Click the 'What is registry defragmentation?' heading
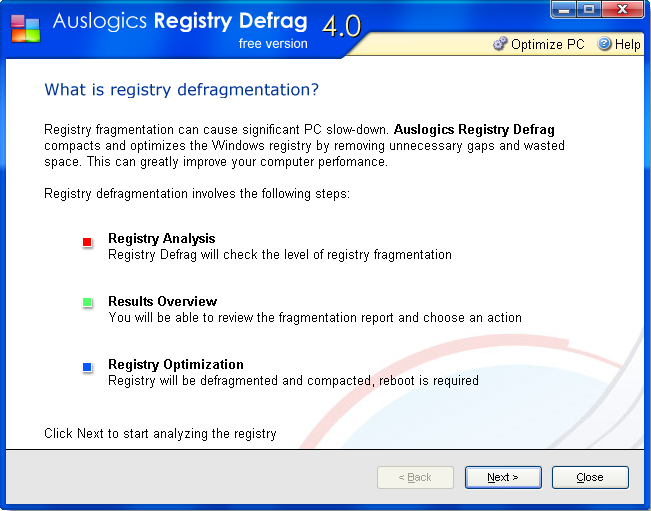 181,90
